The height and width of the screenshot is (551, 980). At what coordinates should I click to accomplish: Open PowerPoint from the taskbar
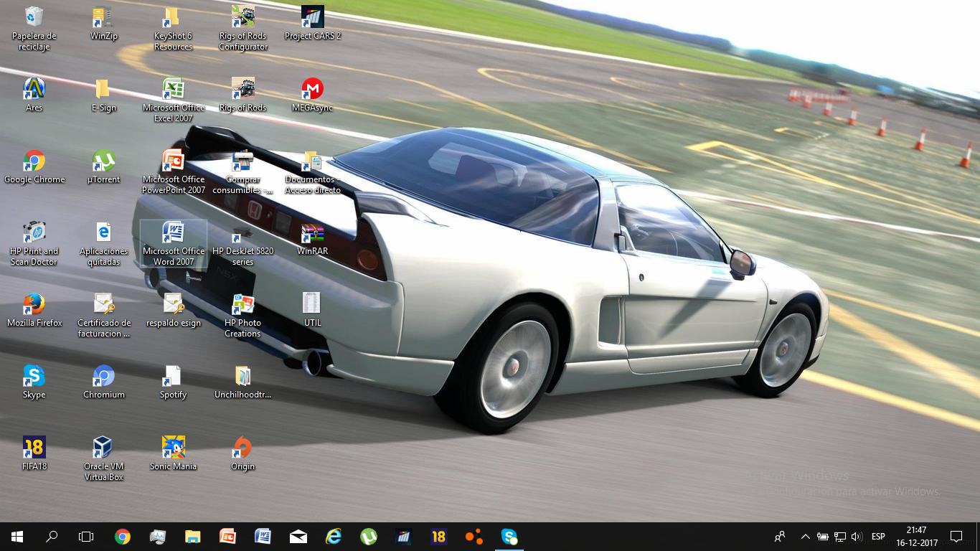(228, 537)
